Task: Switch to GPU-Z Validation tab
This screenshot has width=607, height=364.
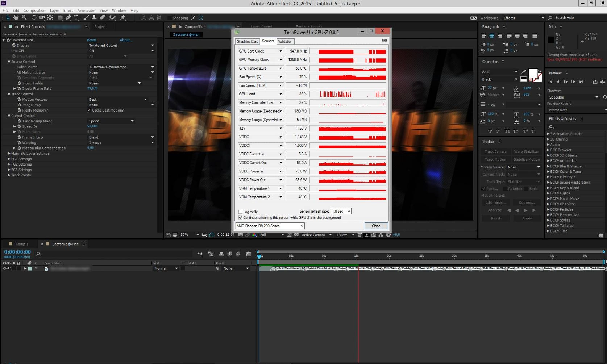Action: (285, 41)
